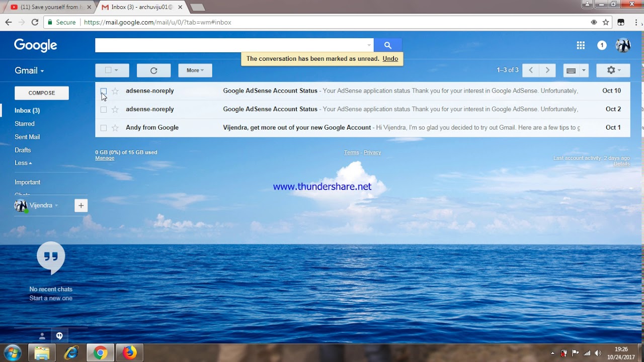View secure site info padlock
This screenshot has height=362, width=644.
49,22
